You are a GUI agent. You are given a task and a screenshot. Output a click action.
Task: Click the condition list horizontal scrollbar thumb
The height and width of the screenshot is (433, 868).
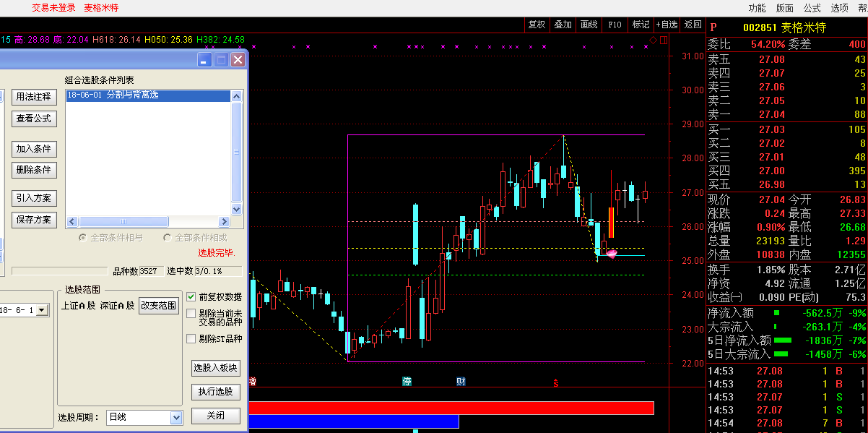click(123, 222)
